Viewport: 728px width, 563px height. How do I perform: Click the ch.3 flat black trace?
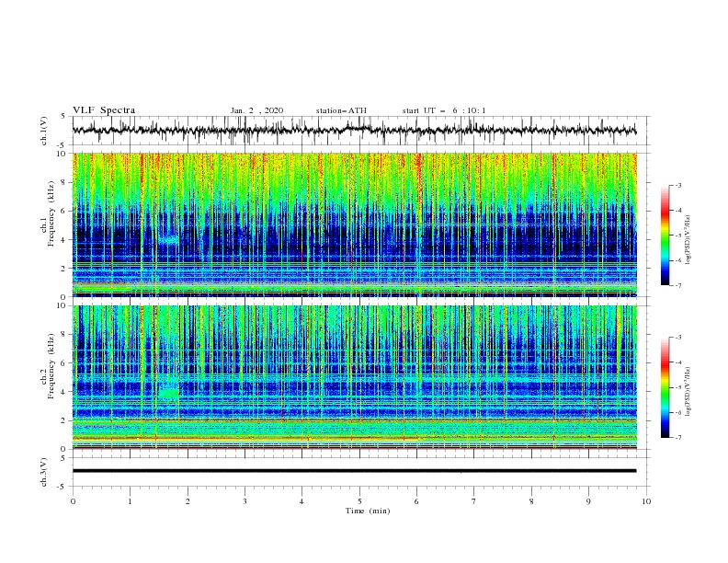(354, 471)
